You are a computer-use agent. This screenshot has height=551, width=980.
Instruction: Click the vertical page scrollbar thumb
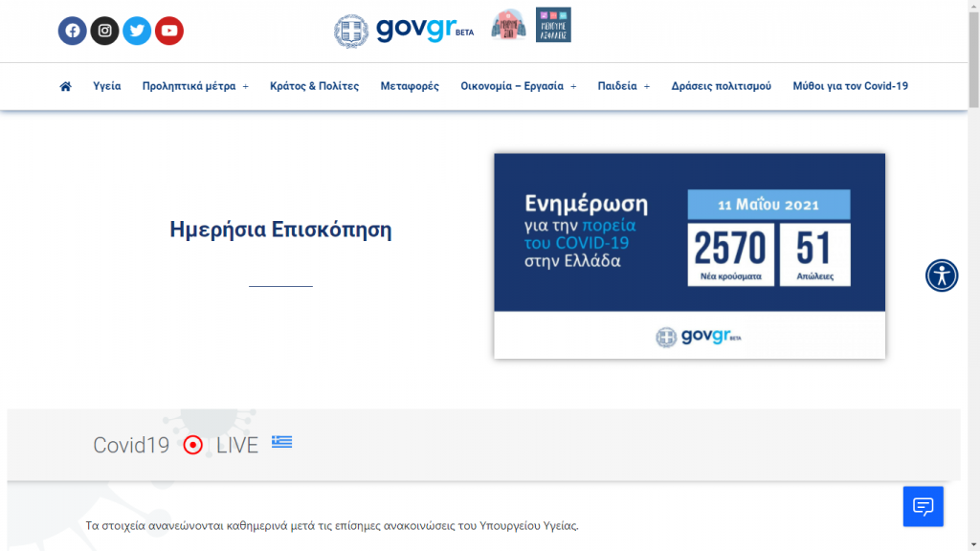click(973, 59)
